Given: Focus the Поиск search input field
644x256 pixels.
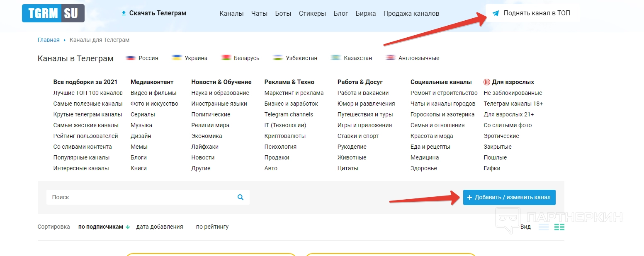Looking at the screenshot, I should [141, 197].
